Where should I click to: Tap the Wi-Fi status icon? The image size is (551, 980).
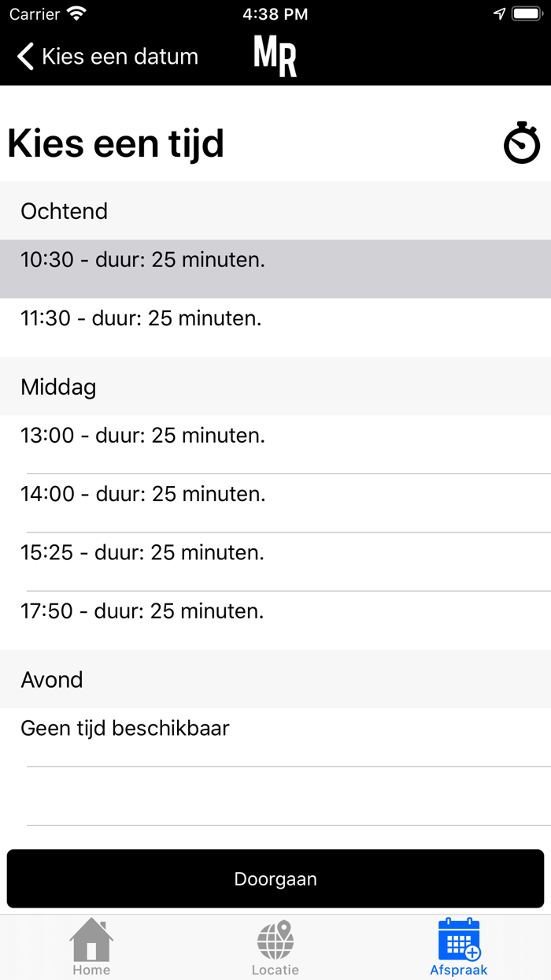coord(76,14)
